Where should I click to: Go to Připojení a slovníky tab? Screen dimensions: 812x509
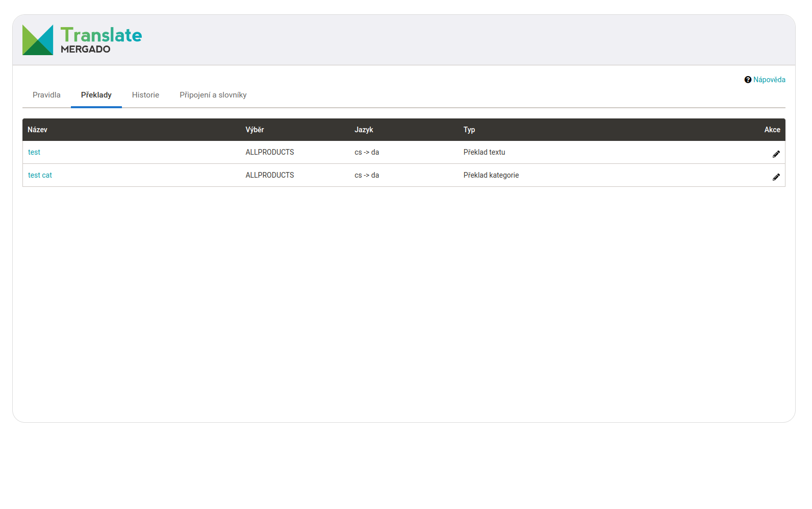[x=213, y=95]
